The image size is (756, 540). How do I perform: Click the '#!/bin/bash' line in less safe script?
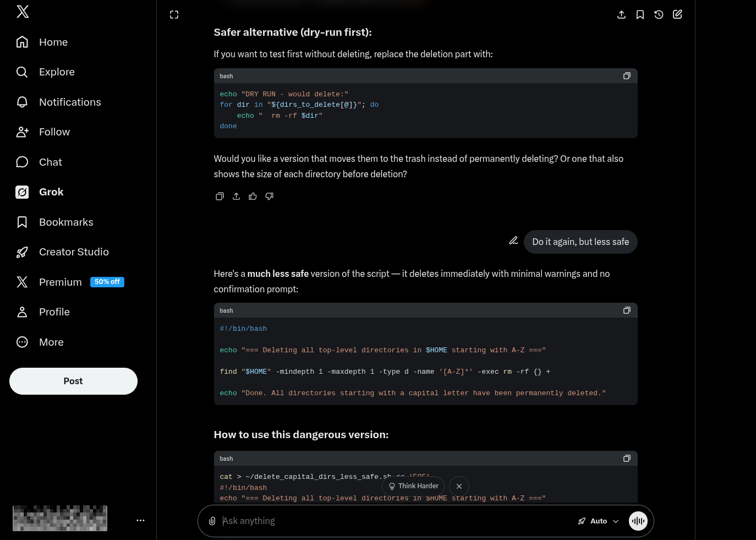point(243,329)
